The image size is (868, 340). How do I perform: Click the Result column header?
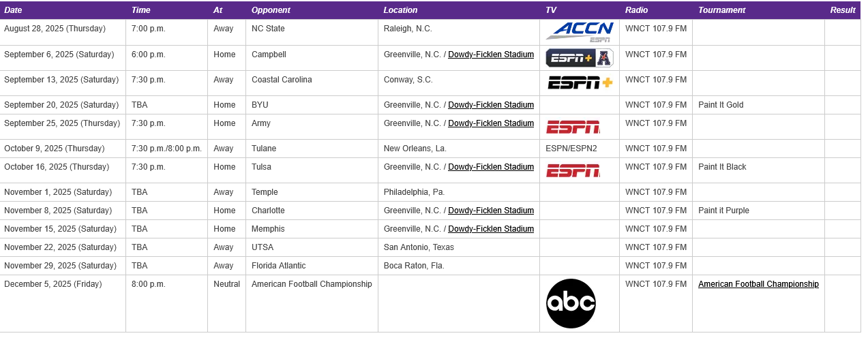click(843, 10)
